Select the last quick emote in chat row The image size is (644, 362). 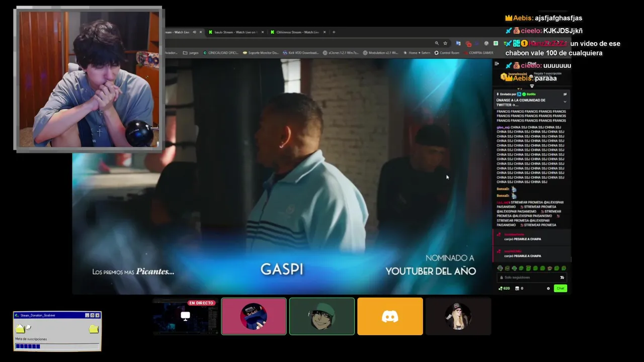point(563,268)
